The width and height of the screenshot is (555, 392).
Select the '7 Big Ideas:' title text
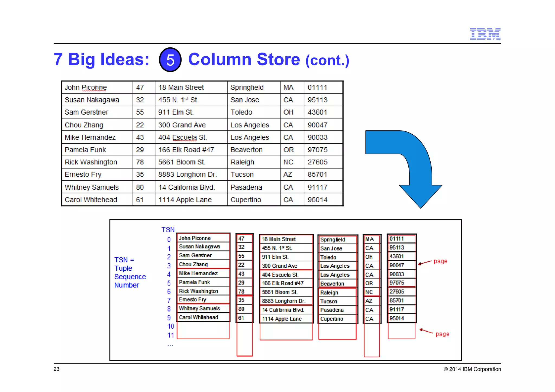(102, 59)
